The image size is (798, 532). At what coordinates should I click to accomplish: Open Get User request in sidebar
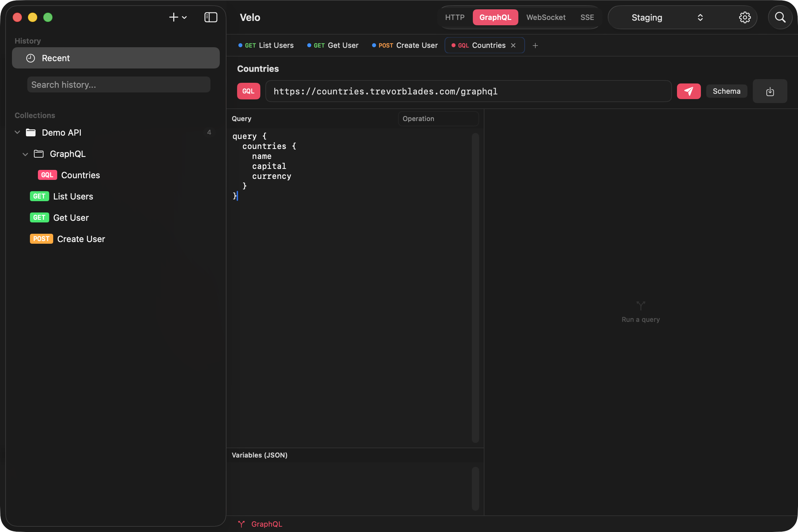tap(71, 218)
